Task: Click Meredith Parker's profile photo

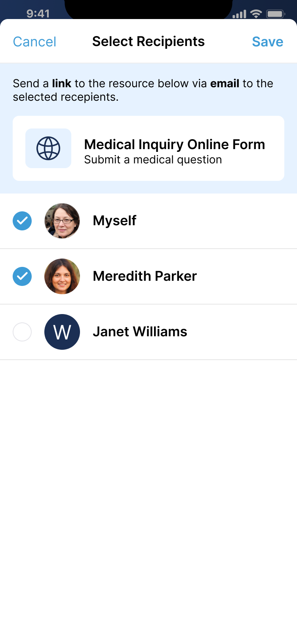Action: click(62, 276)
